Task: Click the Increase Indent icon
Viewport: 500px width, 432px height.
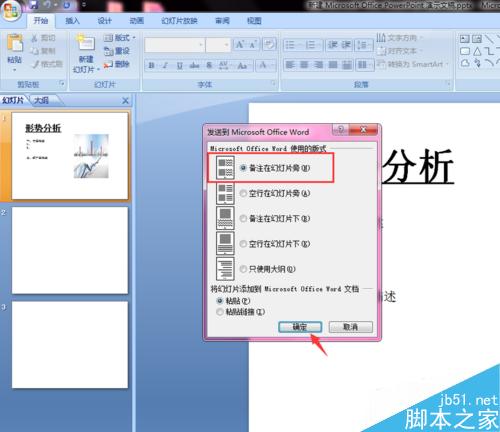Action: pos(346,45)
